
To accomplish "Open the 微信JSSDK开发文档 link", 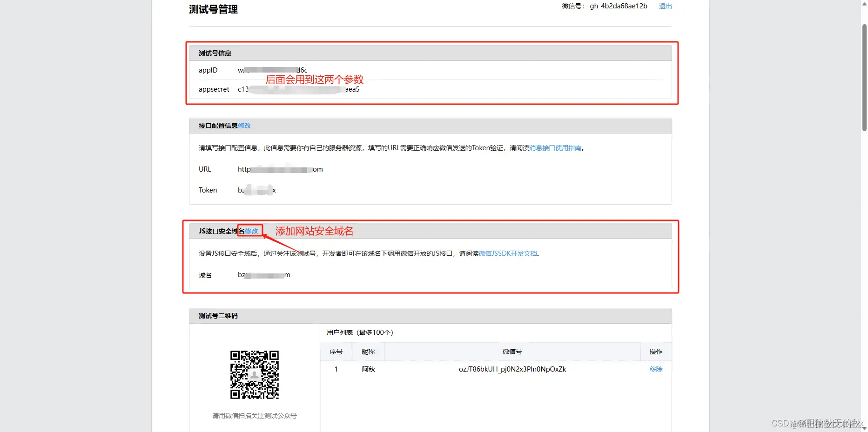I will [x=508, y=253].
